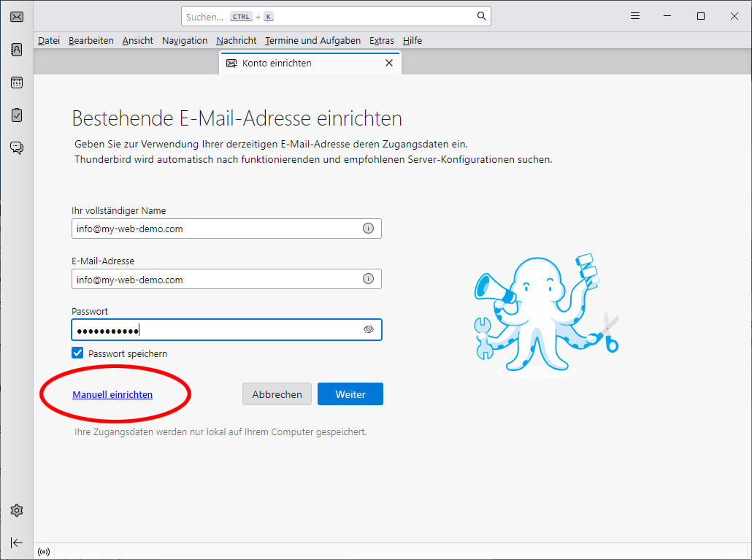Focus the E-Mail-Adresse input field
752x560 pixels.
pyautogui.click(x=226, y=279)
